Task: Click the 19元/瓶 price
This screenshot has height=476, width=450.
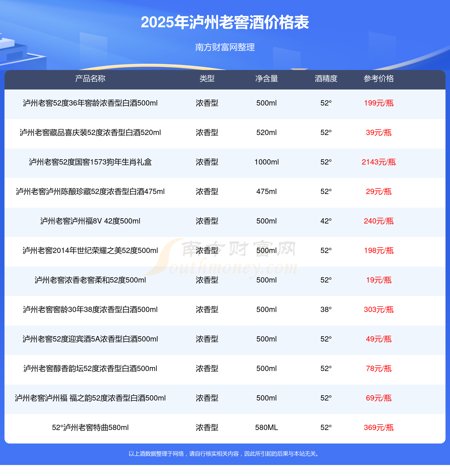Action: coord(379,280)
